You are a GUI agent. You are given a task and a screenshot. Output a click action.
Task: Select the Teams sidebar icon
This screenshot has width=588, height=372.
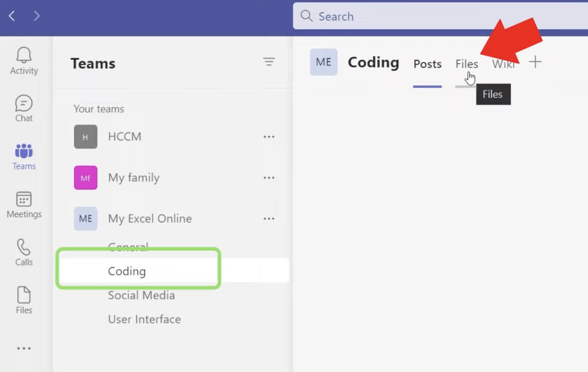point(24,157)
